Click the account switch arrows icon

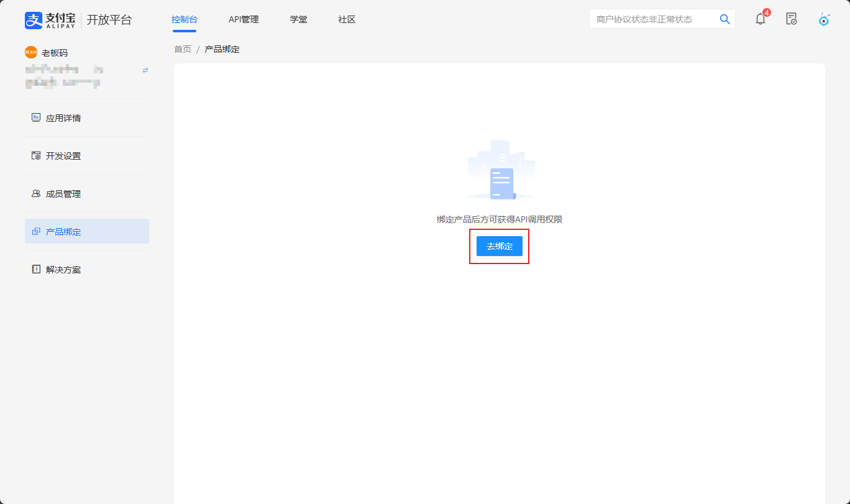pyautogui.click(x=145, y=70)
